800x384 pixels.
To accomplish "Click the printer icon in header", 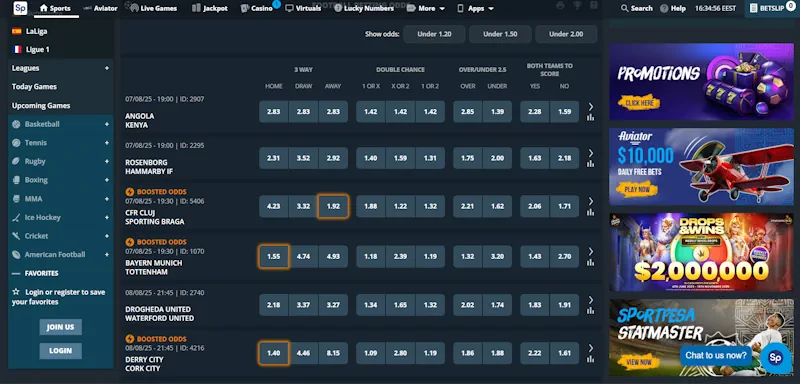I will point(560,6).
